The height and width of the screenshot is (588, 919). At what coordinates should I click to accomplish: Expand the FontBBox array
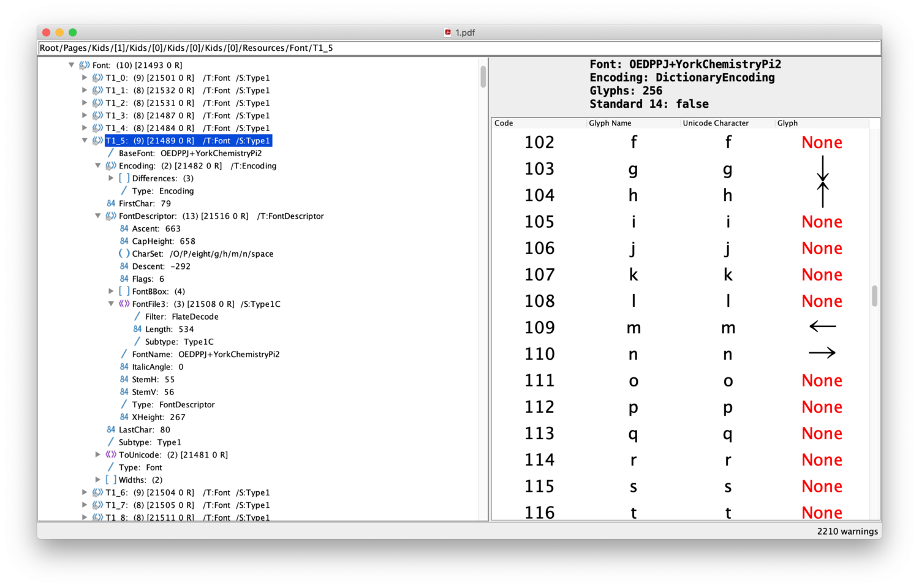[111, 291]
